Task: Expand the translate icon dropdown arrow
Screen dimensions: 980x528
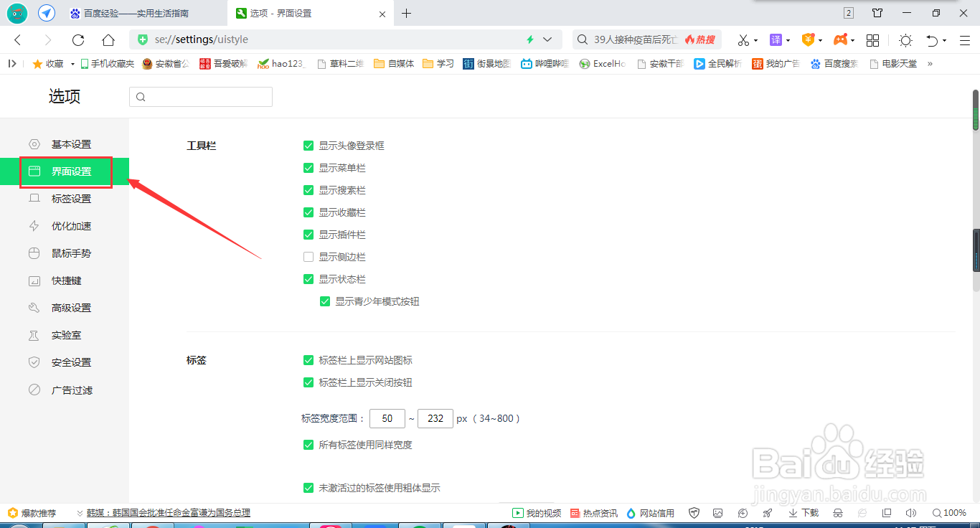Action: coord(787,40)
